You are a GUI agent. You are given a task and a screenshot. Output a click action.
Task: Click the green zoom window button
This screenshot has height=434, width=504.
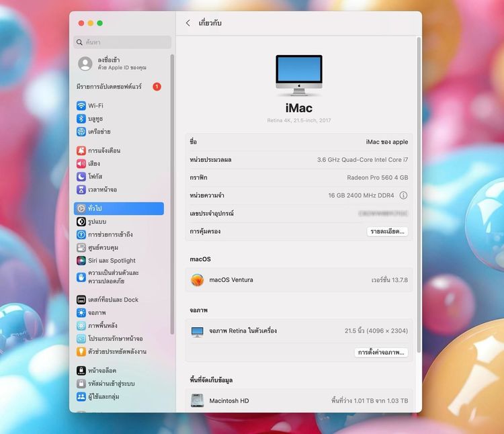pyautogui.click(x=100, y=23)
